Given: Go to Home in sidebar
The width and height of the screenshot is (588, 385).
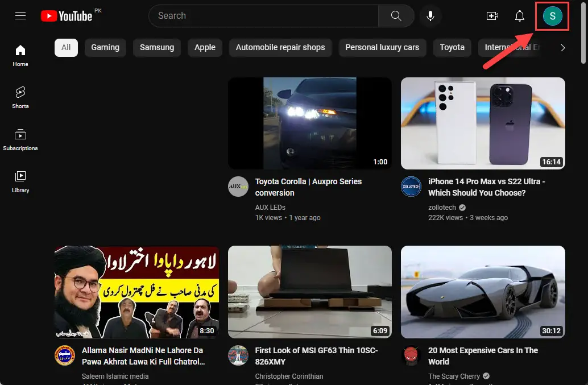Looking at the screenshot, I should click(20, 56).
